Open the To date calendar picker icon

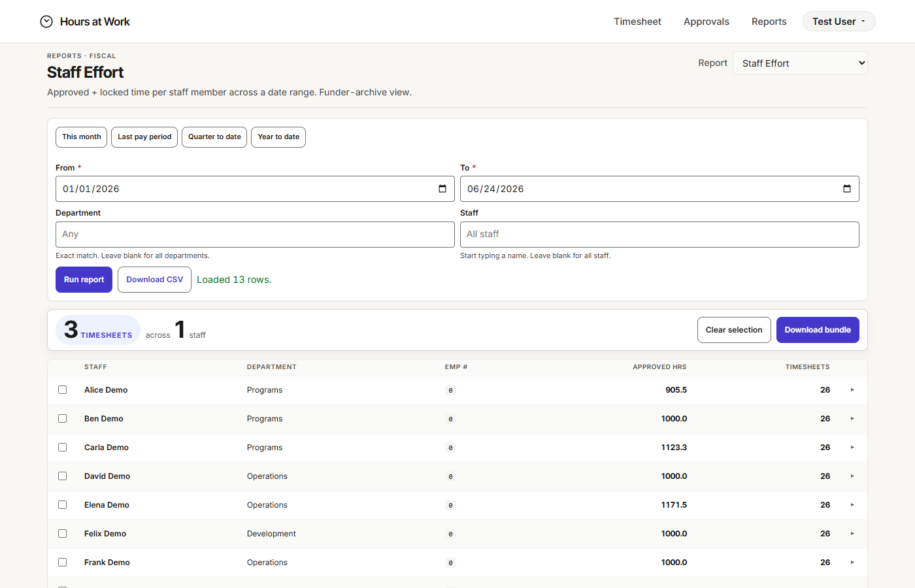pyautogui.click(x=847, y=189)
